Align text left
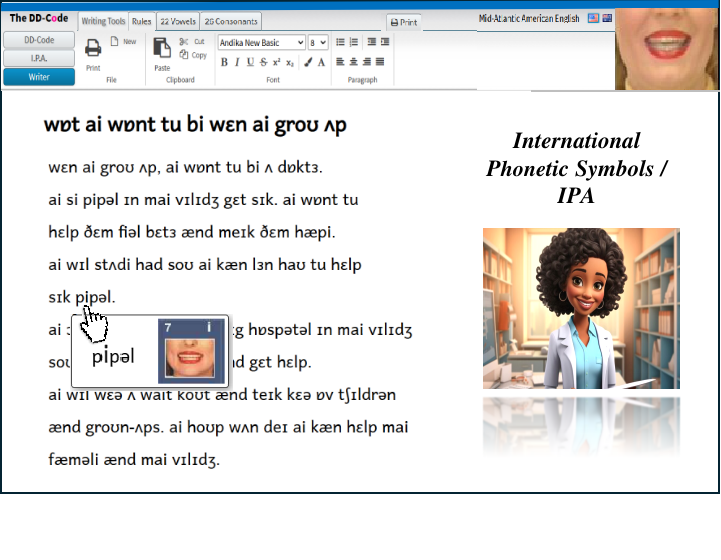Screen dimensions: 721x560 coord(340,62)
